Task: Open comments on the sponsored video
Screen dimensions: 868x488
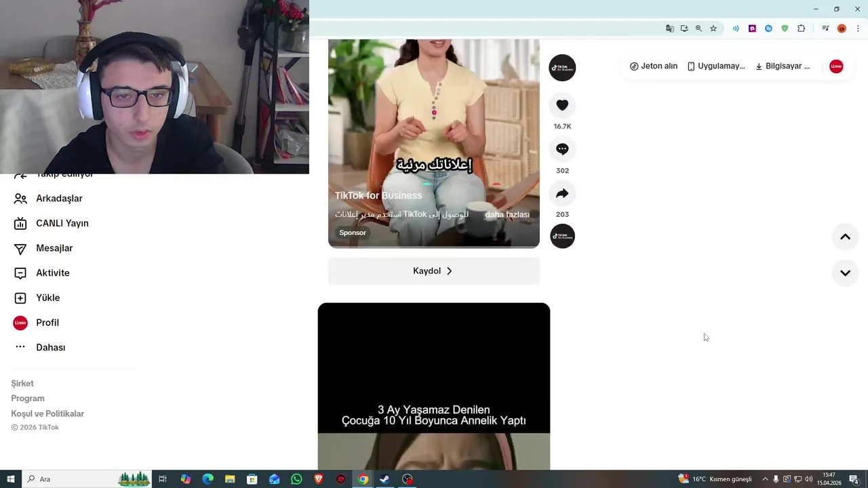Action: click(x=562, y=149)
